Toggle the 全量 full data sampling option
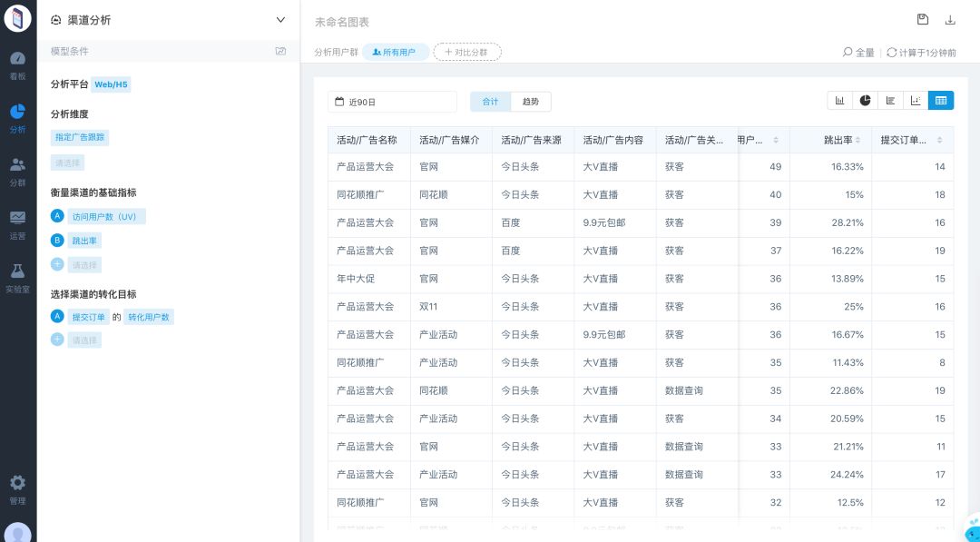The height and width of the screenshot is (542, 980). (x=858, y=53)
